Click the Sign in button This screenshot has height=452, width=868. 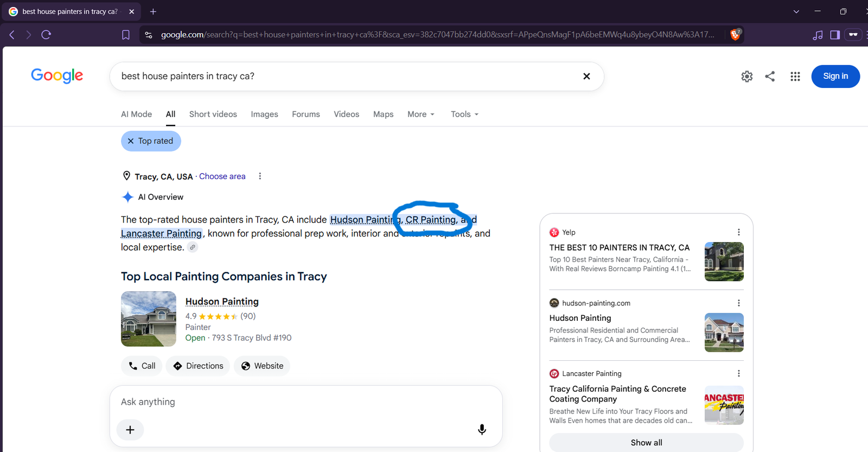[x=835, y=76]
